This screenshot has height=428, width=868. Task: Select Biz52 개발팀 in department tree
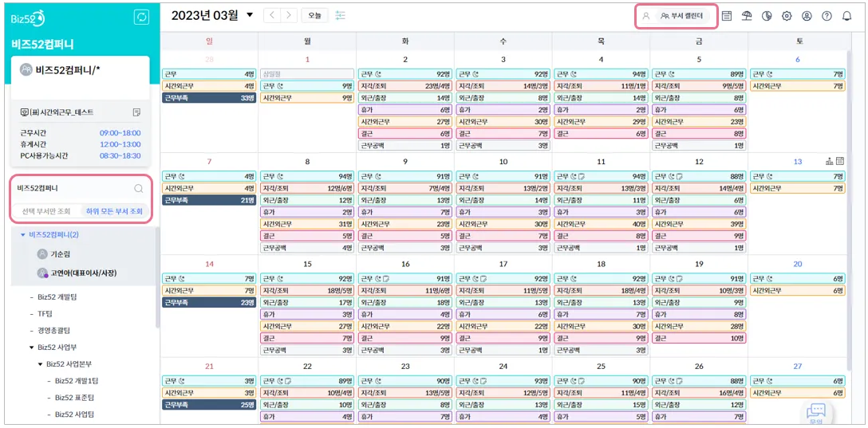coord(57,297)
